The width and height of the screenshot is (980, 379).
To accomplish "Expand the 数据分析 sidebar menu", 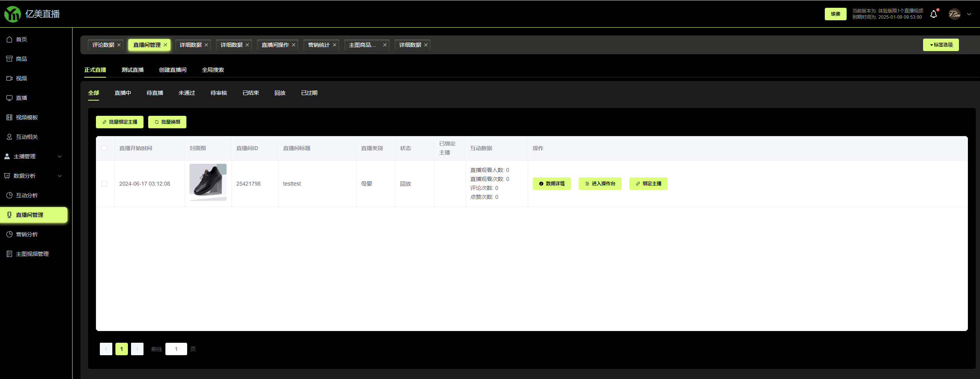I will pyautogui.click(x=33, y=176).
